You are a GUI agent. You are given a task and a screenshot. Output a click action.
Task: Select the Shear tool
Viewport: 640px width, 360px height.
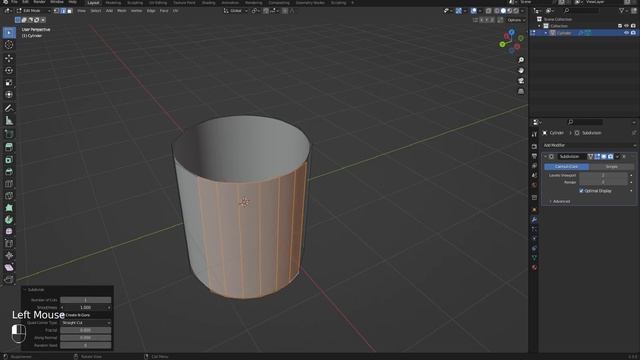pos(9,268)
